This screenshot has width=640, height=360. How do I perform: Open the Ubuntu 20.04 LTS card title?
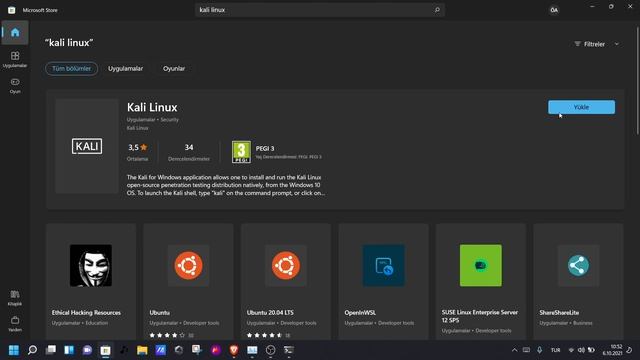point(270,313)
